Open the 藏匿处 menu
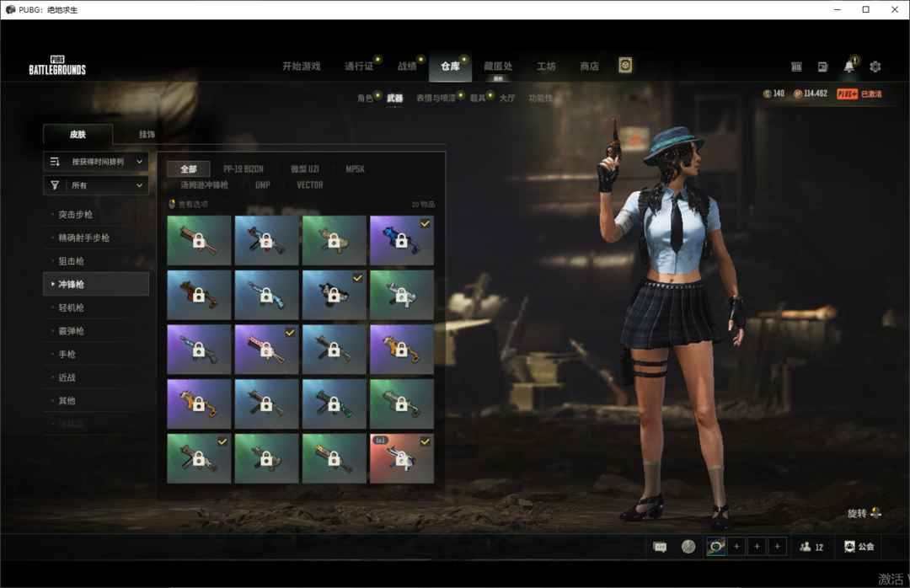The height and width of the screenshot is (588, 910). click(x=498, y=67)
